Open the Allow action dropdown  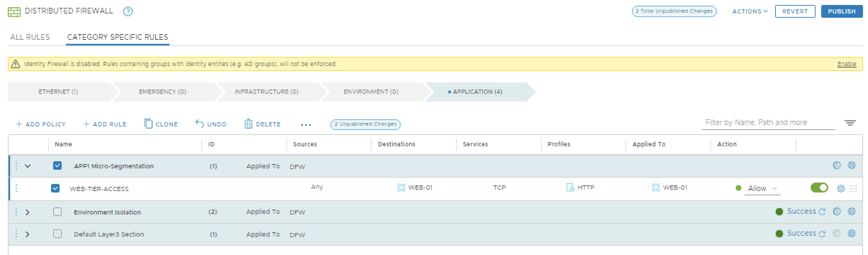click(762, 189)
